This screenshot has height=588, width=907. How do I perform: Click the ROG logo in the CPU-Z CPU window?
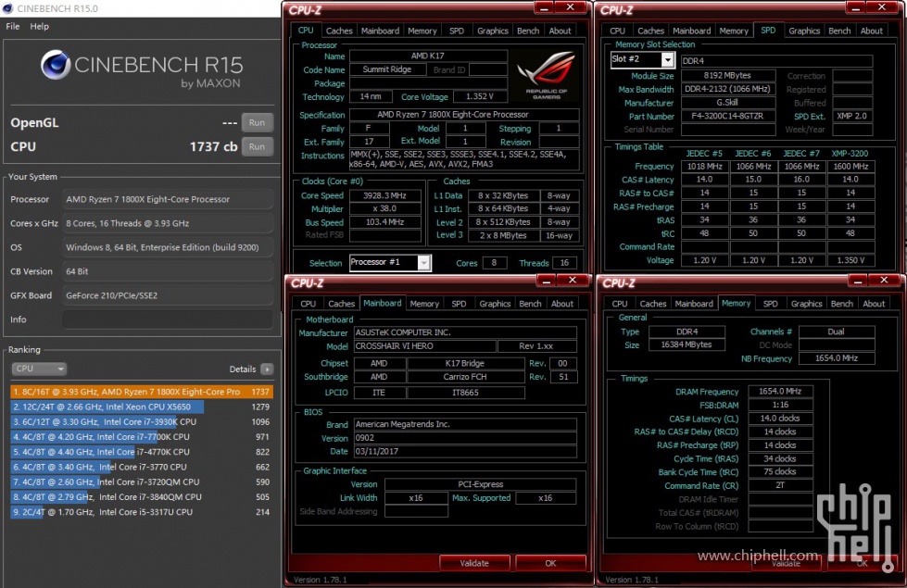click(x=546, y=75)
